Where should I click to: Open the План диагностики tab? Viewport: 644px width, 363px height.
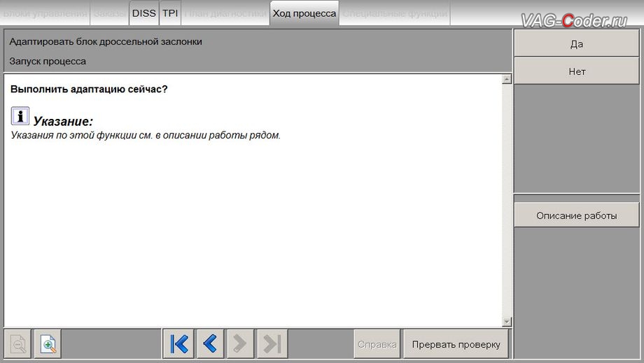pos(225,13)
